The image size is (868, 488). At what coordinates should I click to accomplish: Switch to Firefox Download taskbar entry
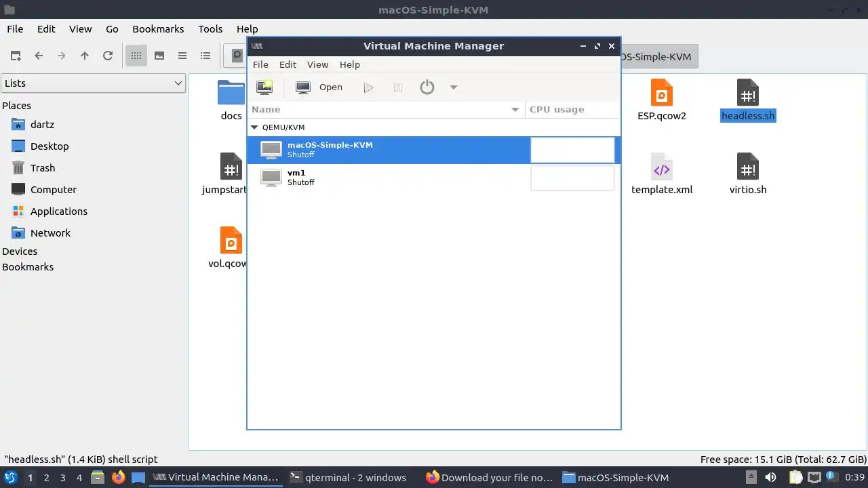click(490, 477)
